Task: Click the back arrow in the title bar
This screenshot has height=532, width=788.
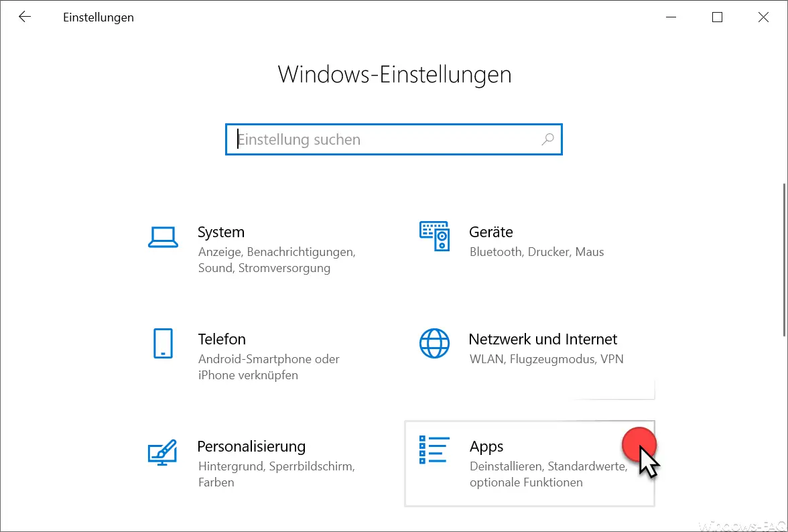Action: (25, 17)
